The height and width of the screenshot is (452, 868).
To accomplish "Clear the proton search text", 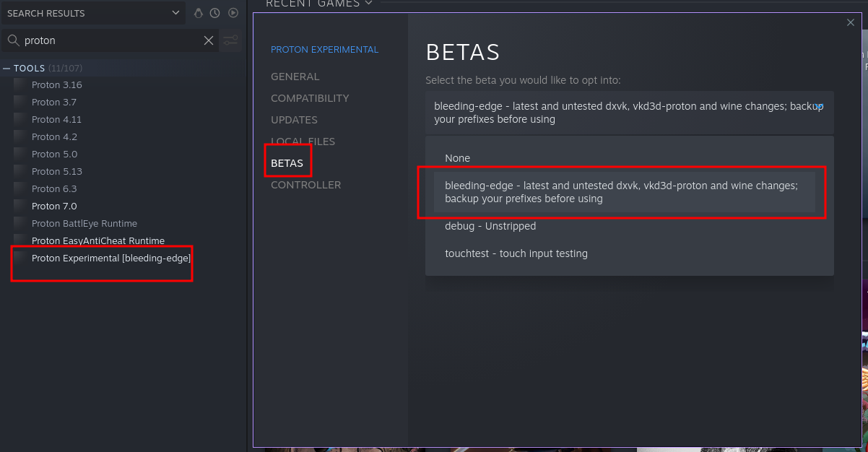I will pos(209,40).
